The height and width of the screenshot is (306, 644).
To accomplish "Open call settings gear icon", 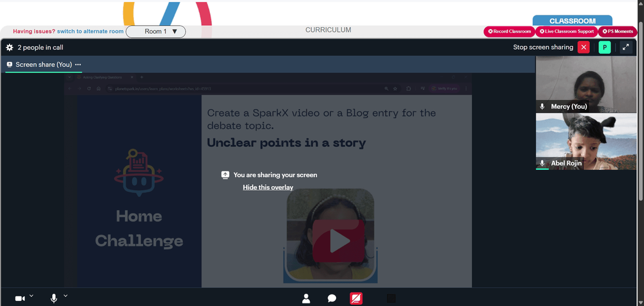I will coord(10,48).
